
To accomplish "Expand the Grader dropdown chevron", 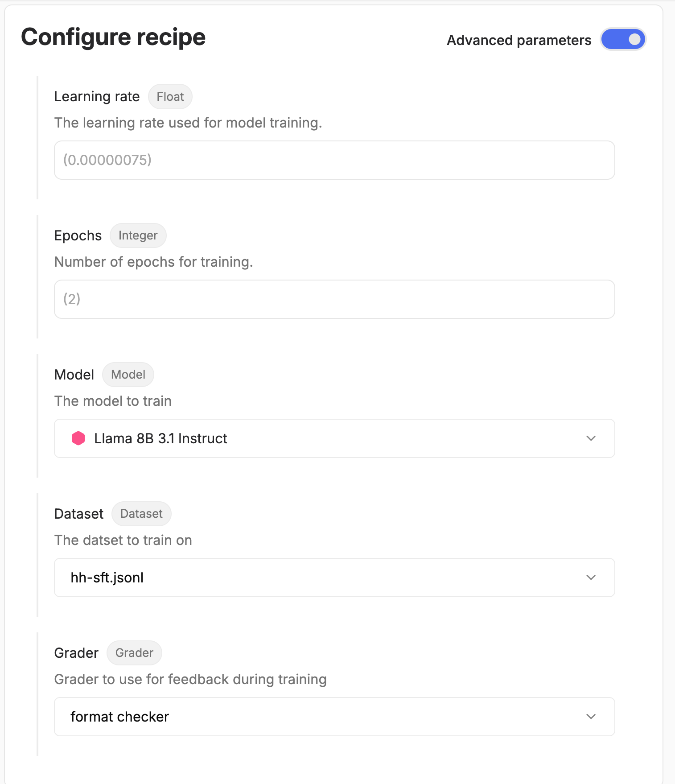I will tap(591, 717).
